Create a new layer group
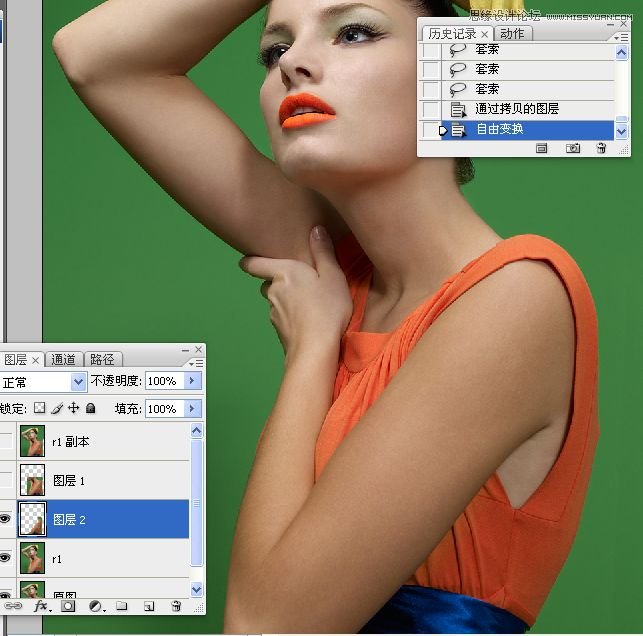 121,606
